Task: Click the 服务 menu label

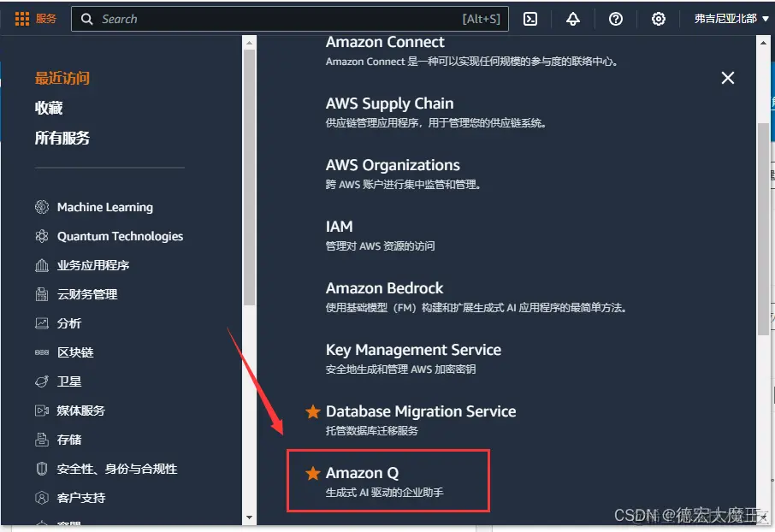Action: point(46,19)
